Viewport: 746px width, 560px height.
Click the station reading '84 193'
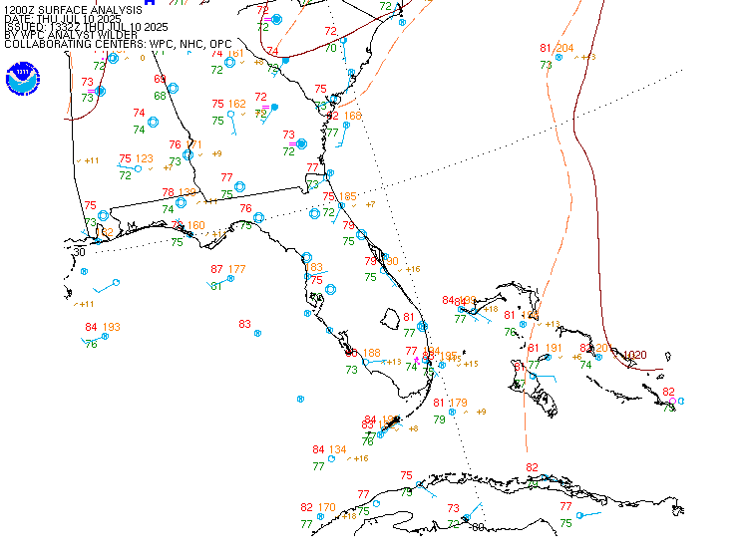pyautogui.click(x=103, y=327)
